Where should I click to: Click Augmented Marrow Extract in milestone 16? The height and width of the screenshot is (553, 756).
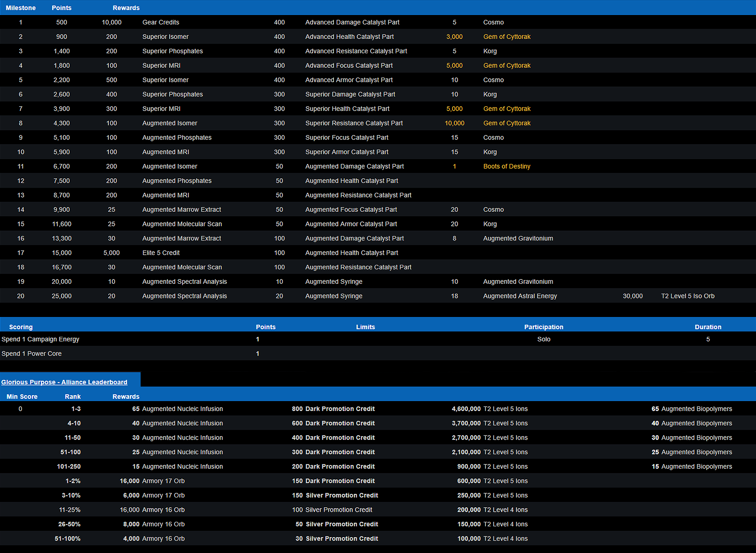click(x=182, y=239)
